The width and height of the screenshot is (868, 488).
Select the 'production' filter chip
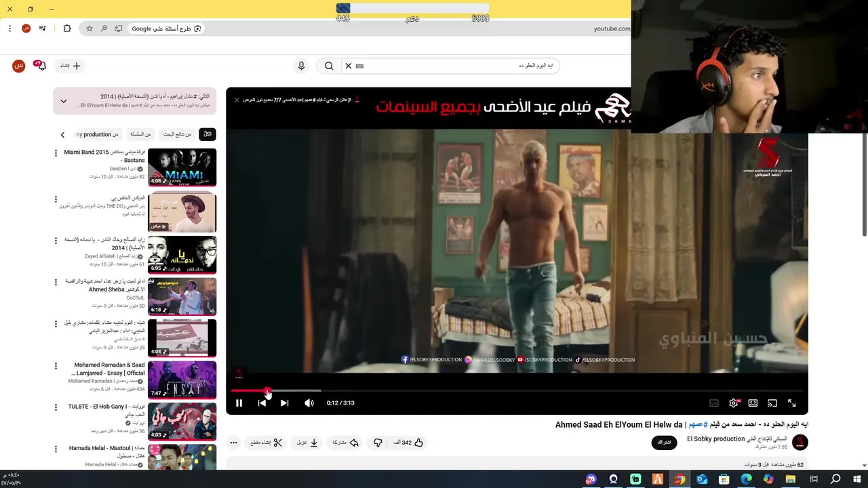[x=97, y=134]
